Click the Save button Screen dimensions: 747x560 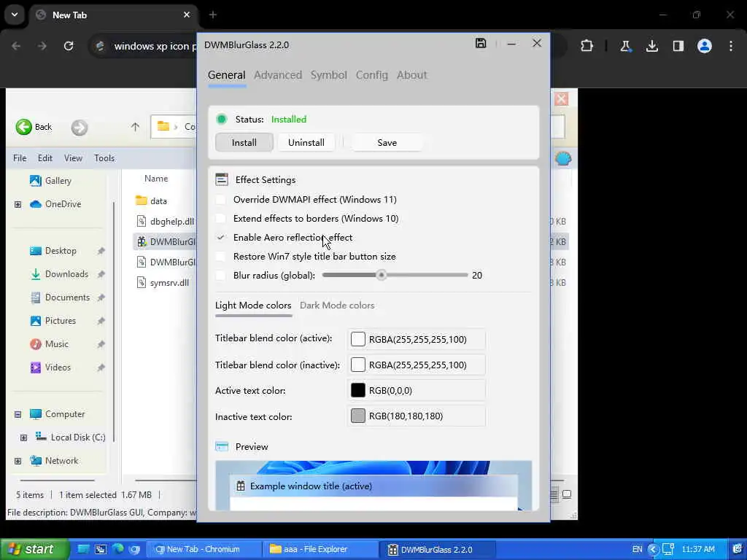click(x=387, y=142)
